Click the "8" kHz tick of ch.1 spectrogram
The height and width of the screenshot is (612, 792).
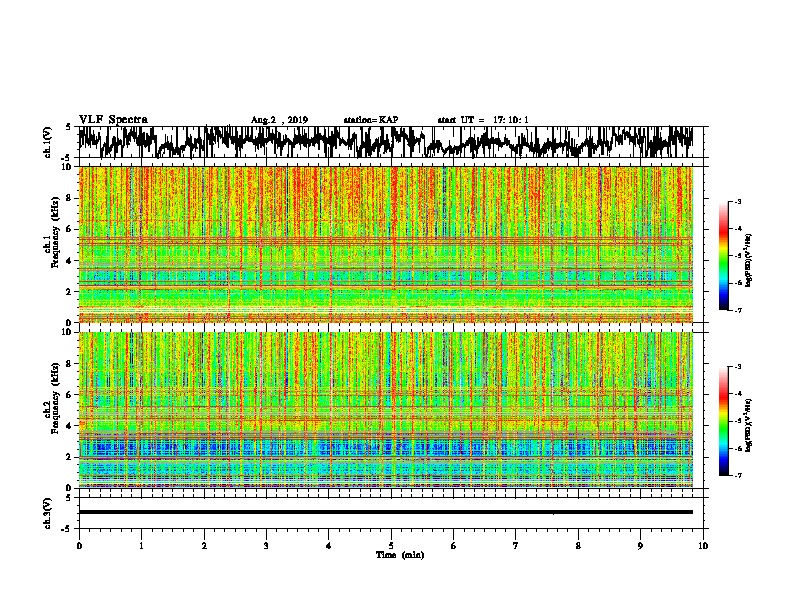point(70,198)
